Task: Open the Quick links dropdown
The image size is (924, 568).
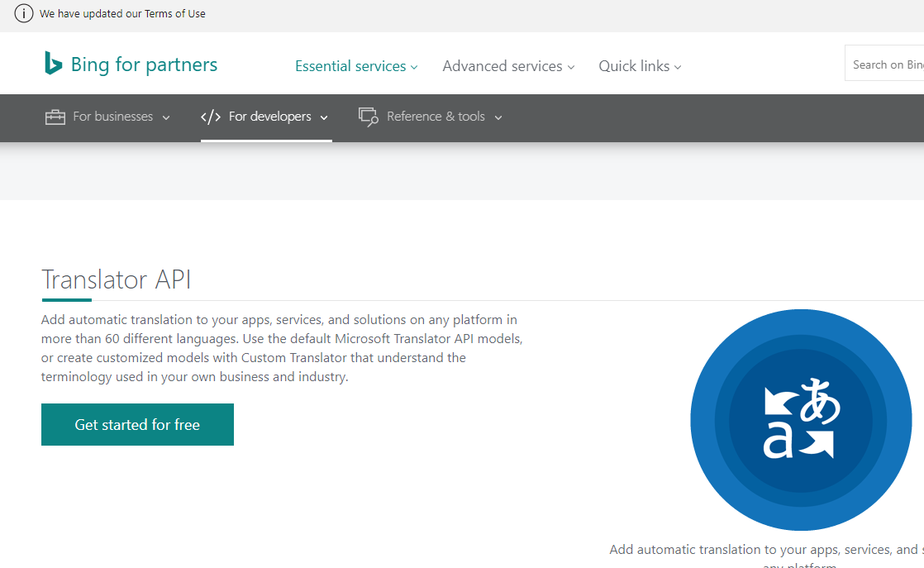Action: (640, 66)
